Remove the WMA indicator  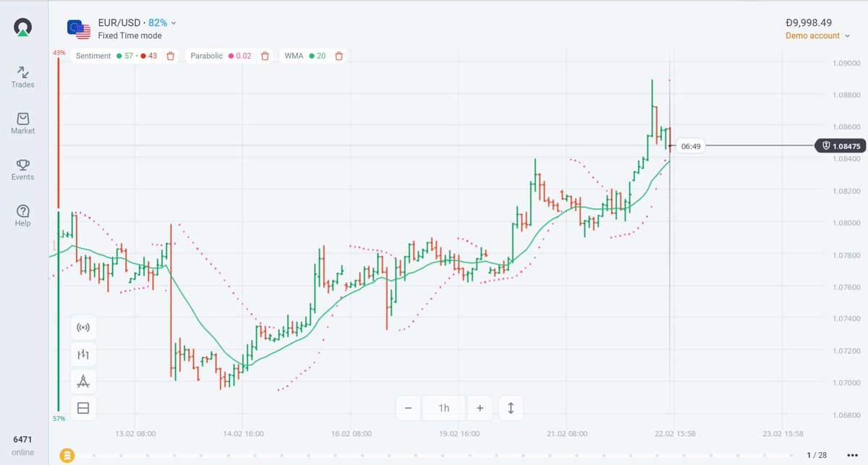(339, 56)
